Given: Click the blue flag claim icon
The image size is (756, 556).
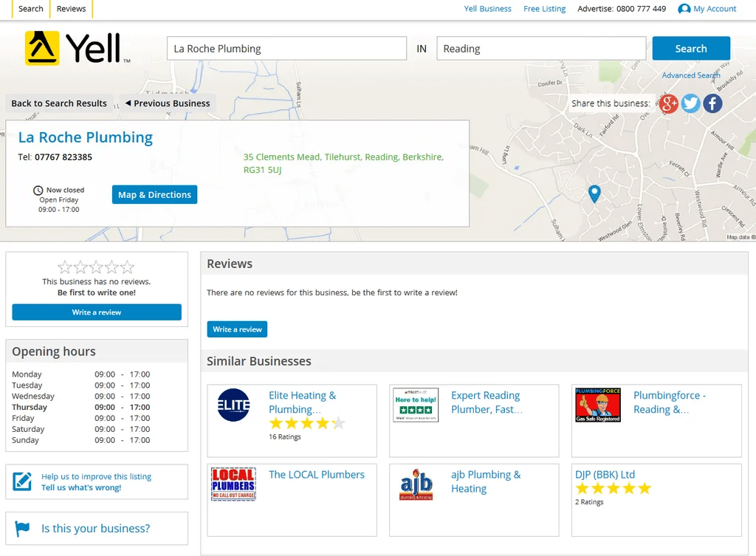Looking at the screenshot, I should (23, 529).
